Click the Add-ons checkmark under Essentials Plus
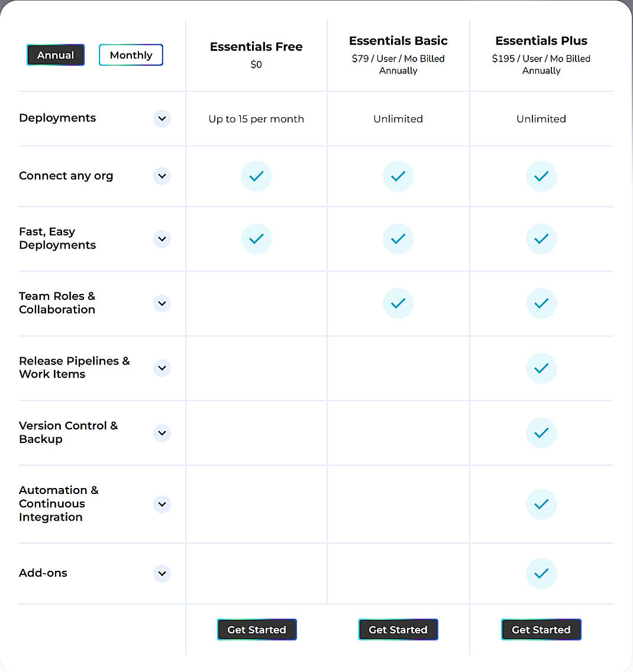 click(x=541, y=573)
